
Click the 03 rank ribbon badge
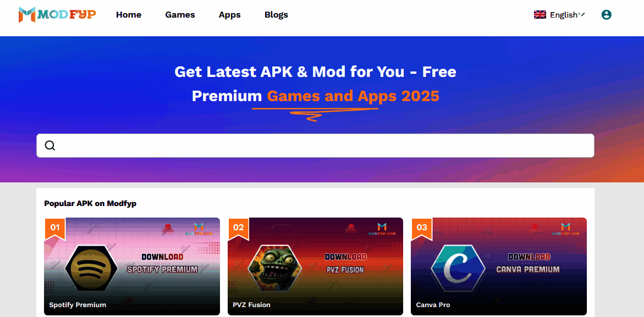click(x=421, y=229)
